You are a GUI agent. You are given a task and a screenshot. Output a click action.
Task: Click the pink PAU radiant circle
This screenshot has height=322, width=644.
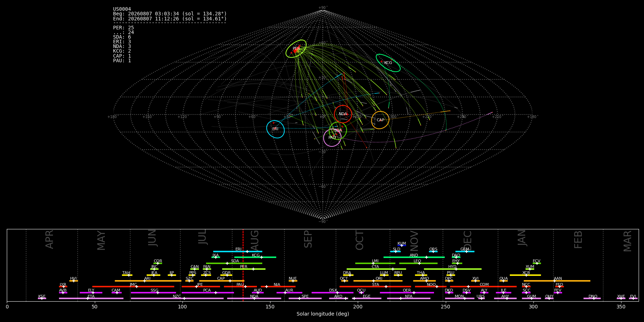[332, 138]
